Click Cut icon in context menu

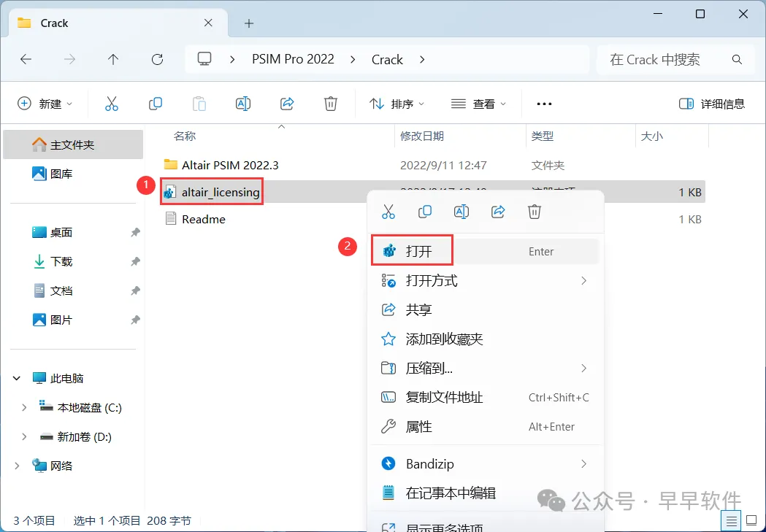click(388, 212)
